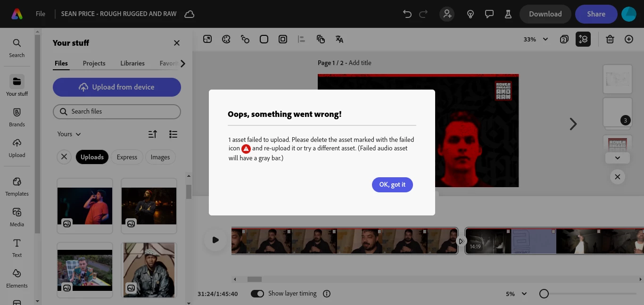
Task: Click the layer arrange icon
Action: [x=321, y=39]
